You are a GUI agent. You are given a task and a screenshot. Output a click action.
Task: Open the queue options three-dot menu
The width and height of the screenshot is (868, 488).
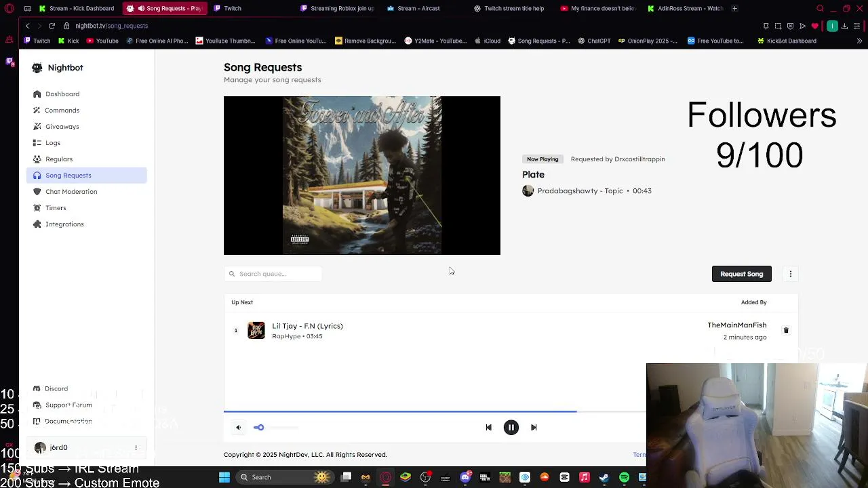(x=790, y=274)
